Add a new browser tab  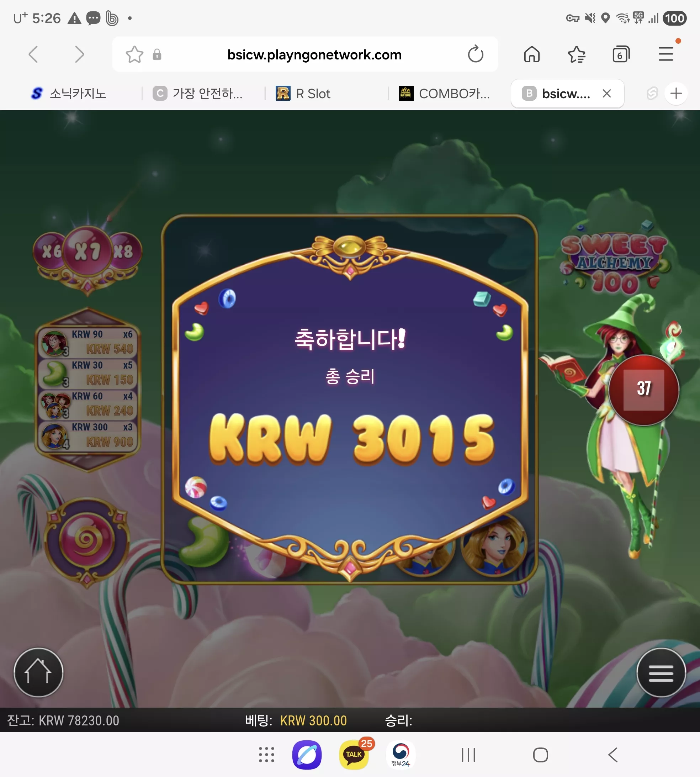[x=676, y=94]
